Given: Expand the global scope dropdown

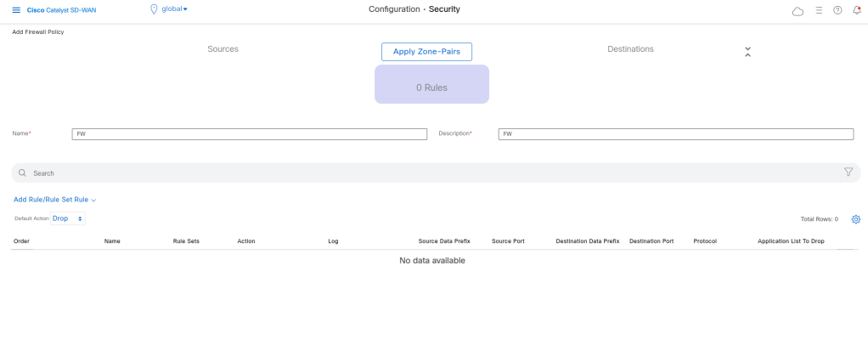Looking at the screenshot, I should point(175,9).
